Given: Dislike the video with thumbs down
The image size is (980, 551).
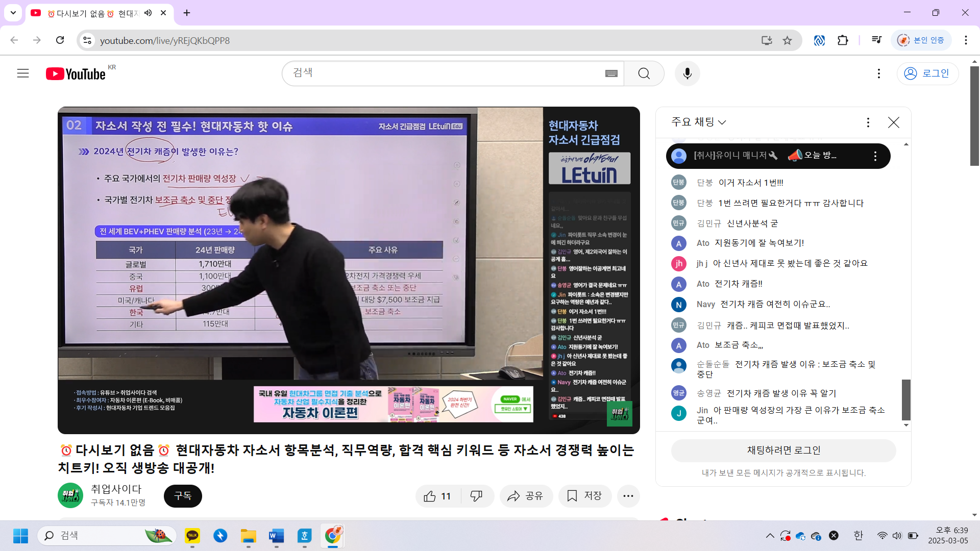Looking at the screenshot, I should pyautogui.click(x=477, y=496).
